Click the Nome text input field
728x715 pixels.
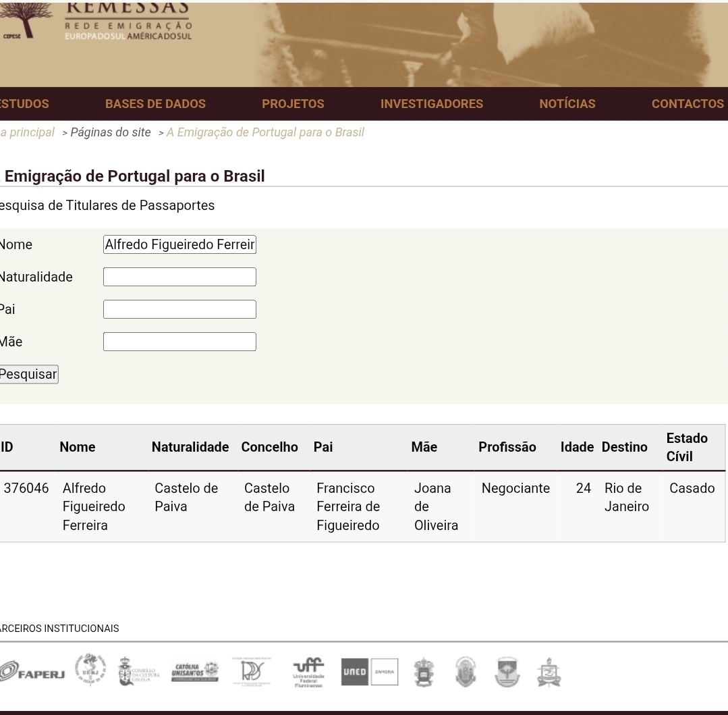click(179, 244)
